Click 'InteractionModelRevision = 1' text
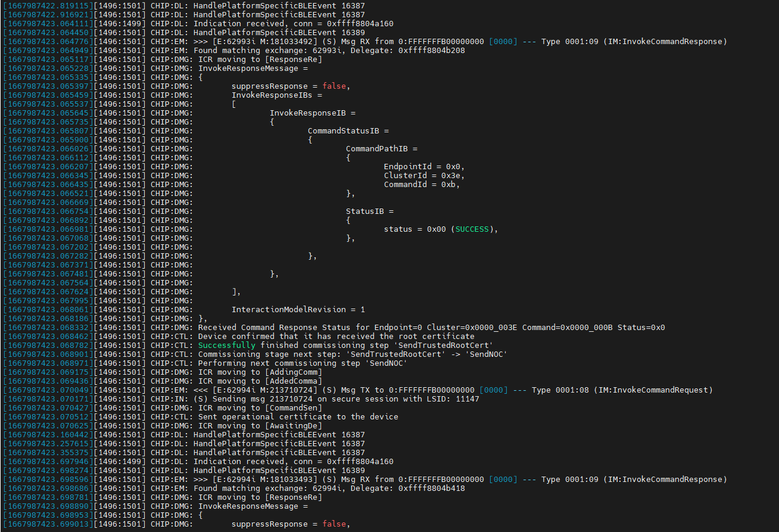Screen dimensions: 779x532 (x=298, y=309)
